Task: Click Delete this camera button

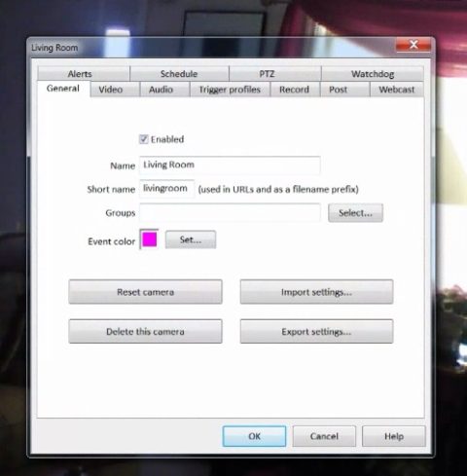Action: [x=145, y=331]
